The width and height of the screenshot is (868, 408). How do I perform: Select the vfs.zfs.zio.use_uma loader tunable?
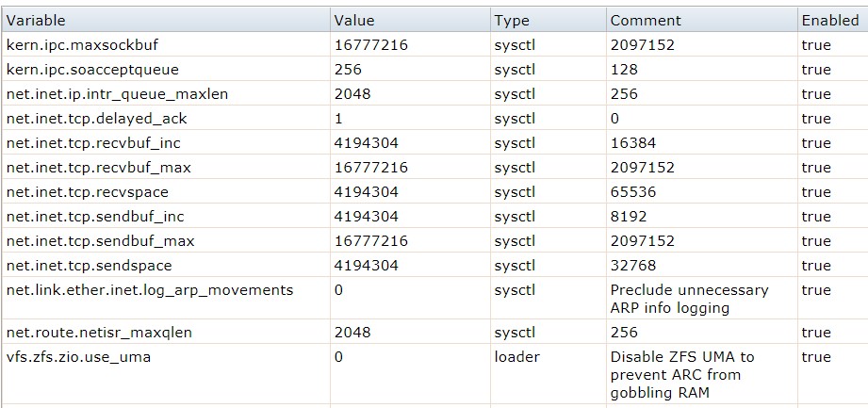(x=78, y=357)
